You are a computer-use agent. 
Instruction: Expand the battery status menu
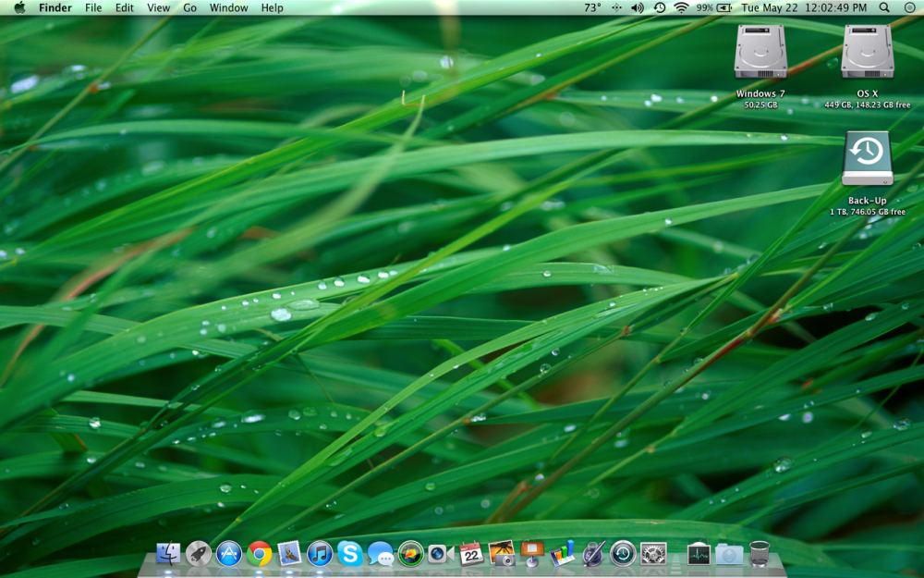[x=723, y=7]
